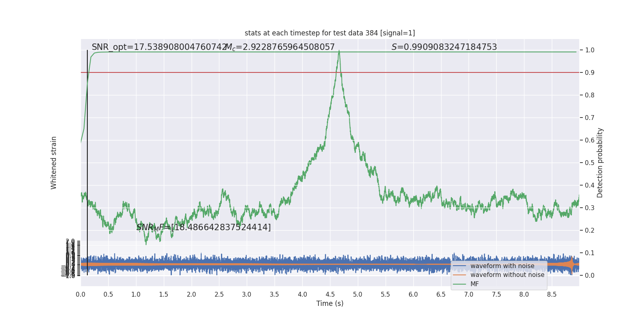Click the 'Whitened strain' y-axis label

54,163
